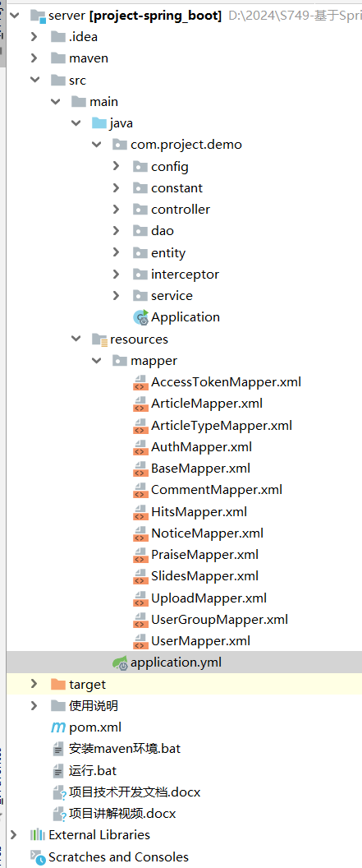Image resolution: width=362 pixels, height=868 pixels.
Task: Select SlidesMapper.xml file
Action: tap(205, 576)
